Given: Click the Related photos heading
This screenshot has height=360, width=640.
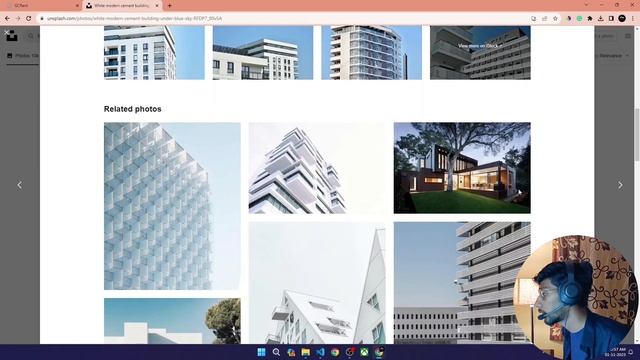Looking at the screenshot, I should (133, 109).
